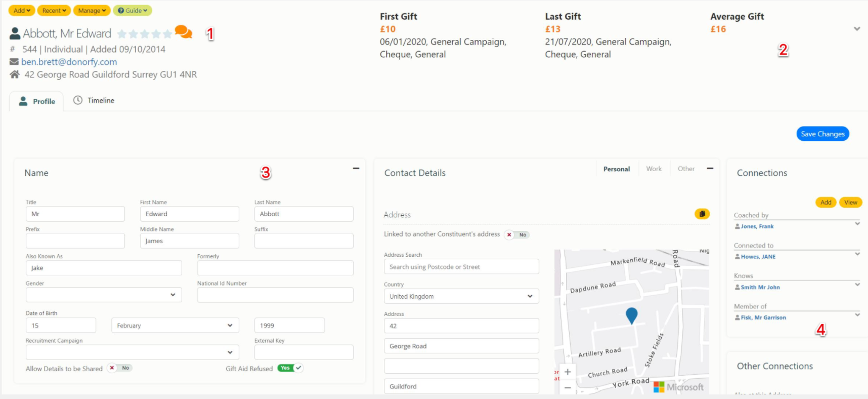Open the Add dropdown menu
Screen dimensions: 868x399
(x=22, y=11)
